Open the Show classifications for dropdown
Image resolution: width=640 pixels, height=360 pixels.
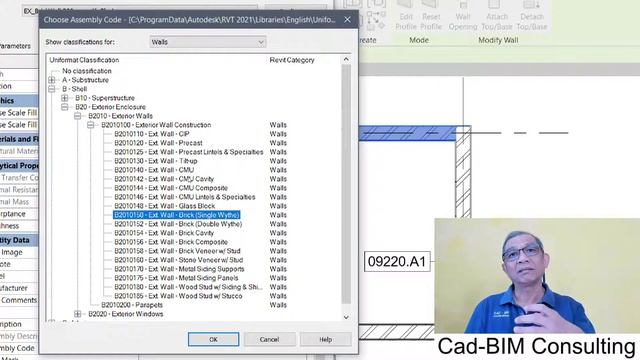208,42
